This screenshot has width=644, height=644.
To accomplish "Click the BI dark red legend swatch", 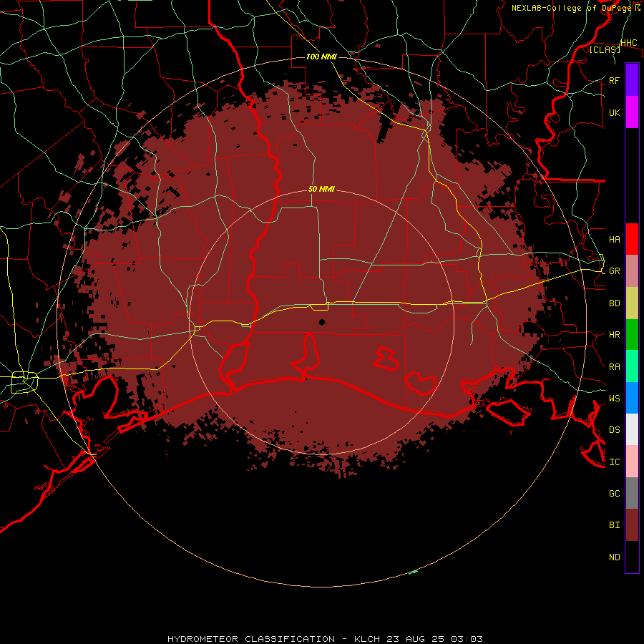I will tap(632, 525).
